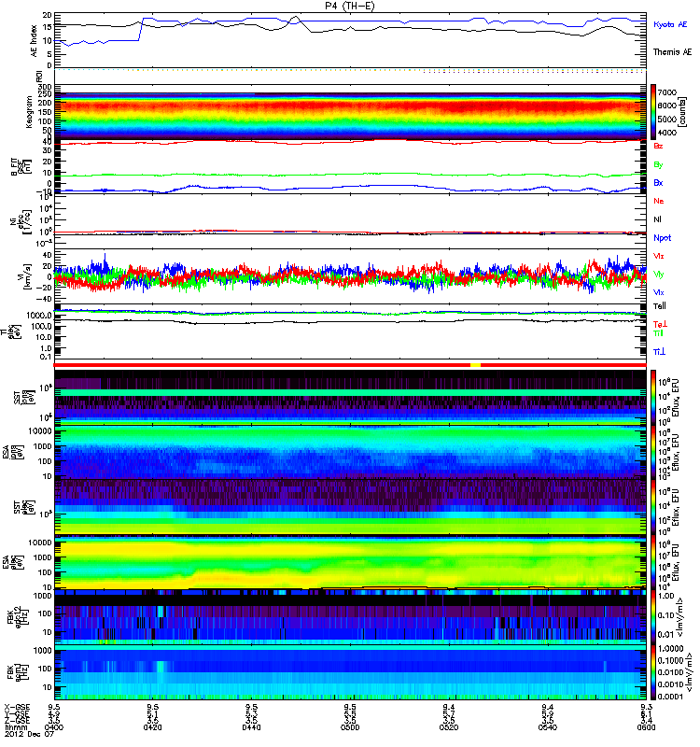Image resolution: width=700 pixels, height=747 pixels.
Task: Click the FBK scm color scale bar
Action: coord(653,672)
